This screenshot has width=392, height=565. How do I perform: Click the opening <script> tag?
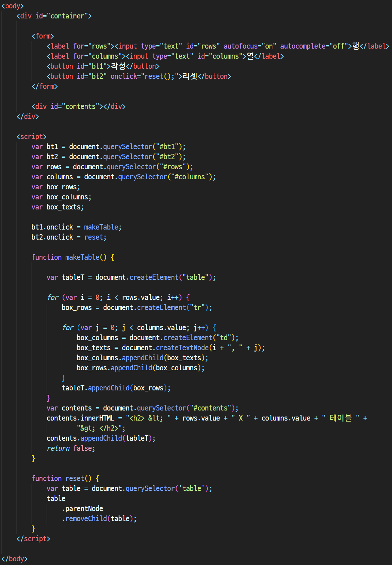(x=31, y=137)
